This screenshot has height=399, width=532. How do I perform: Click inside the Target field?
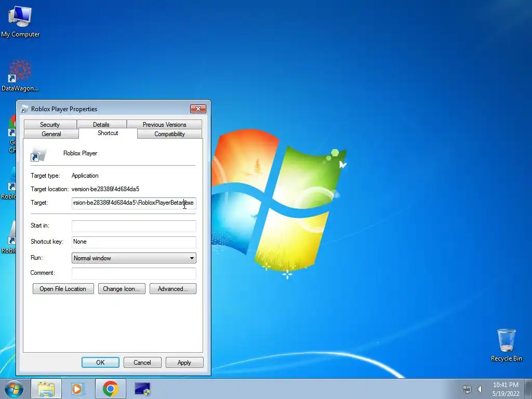pyautogui.click(x=134, y=203)
